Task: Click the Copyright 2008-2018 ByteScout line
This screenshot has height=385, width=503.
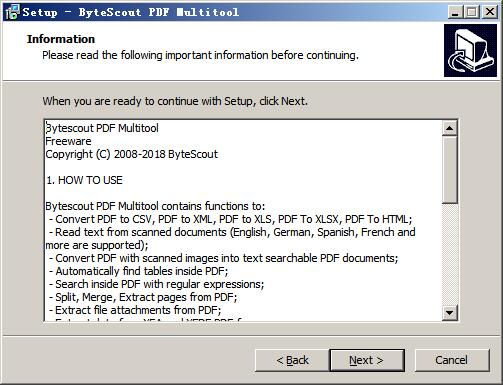Action: (131, 154)
